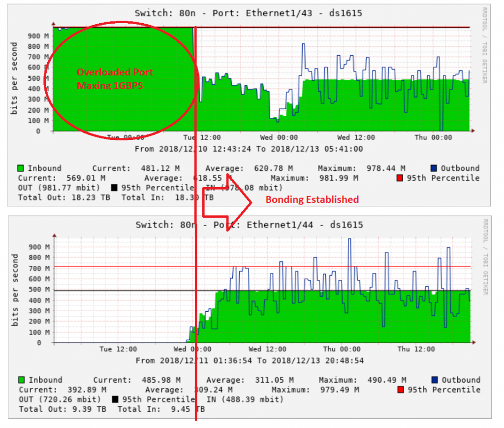Click the red 95th Percentile swatch, top graph
The width and height of the screenshot is (504, 428).
point(400,178)
